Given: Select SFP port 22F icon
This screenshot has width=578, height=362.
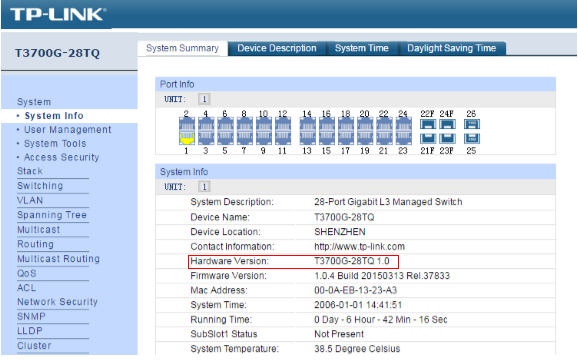Looking at the screenshot, I should [428, 125].
